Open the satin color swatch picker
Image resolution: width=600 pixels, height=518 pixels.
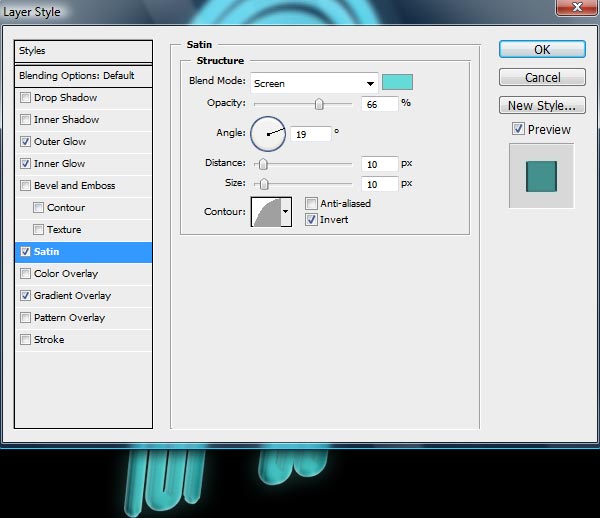[398, 82]
